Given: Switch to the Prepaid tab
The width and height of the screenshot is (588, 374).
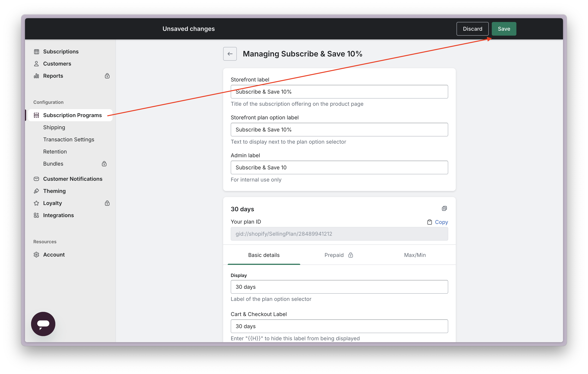Looking at the screenshot, I should pyautogui.click(x=339, y=255).
